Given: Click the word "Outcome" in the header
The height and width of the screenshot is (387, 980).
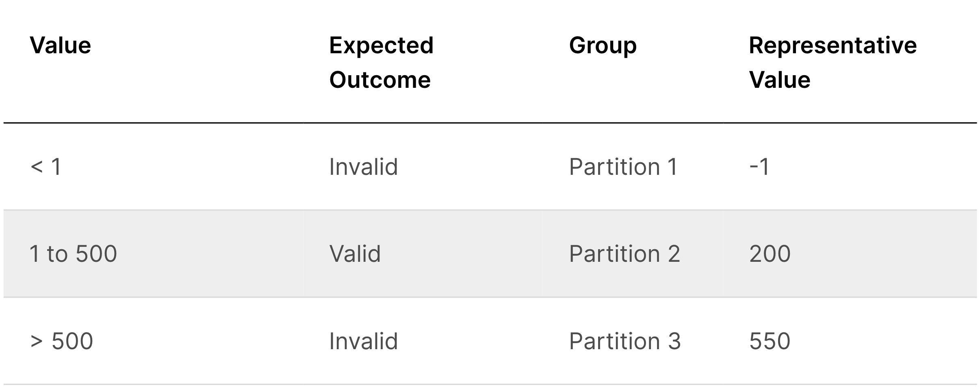Looking at the screenshot, I should pyautogui.click(x=379, y=80).
